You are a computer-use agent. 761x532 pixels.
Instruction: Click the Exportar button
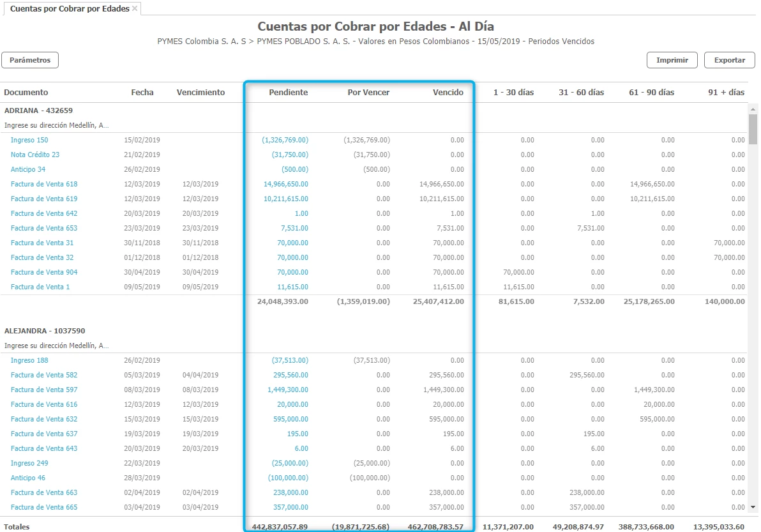coord(729,60)
